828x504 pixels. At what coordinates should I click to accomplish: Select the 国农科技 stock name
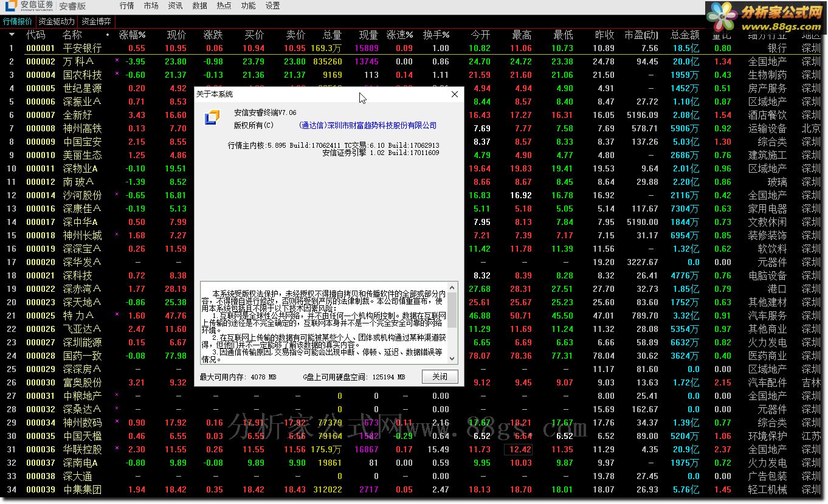pos(83,75)
